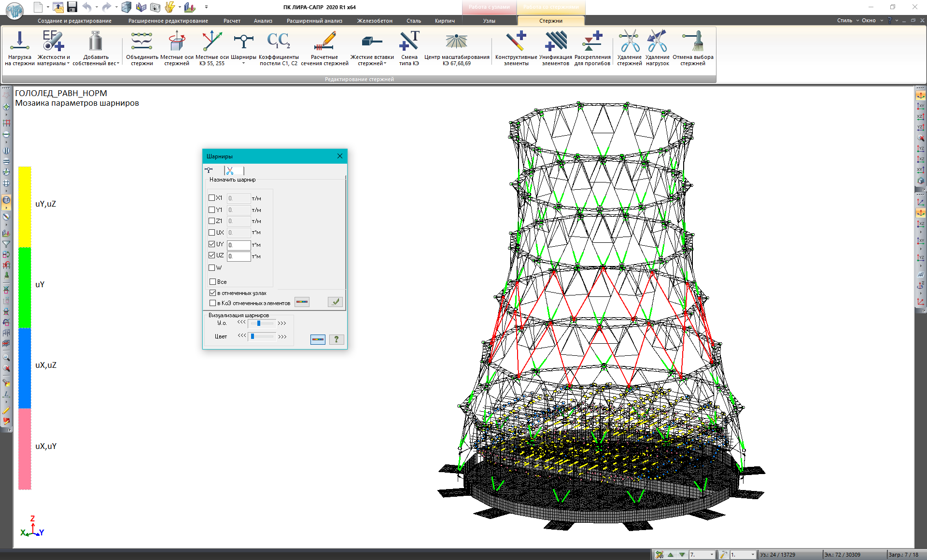Uncheck the UY hinge checkbox
The image size is (927, 560).
point(211,244)
